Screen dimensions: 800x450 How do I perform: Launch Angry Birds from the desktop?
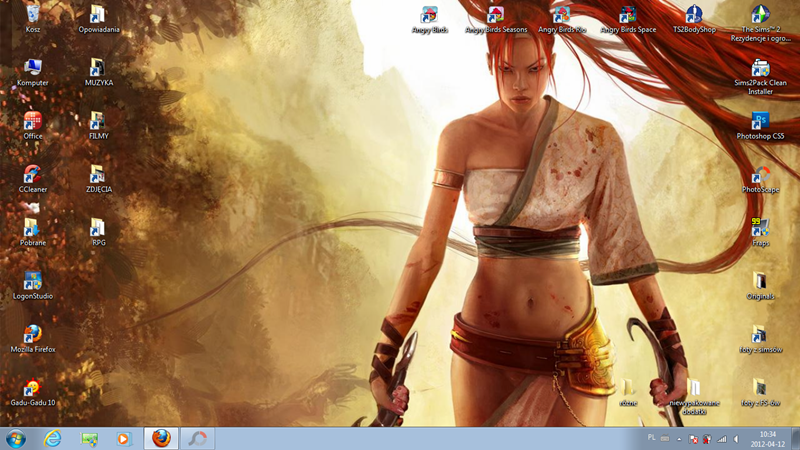tap(430, 19)
